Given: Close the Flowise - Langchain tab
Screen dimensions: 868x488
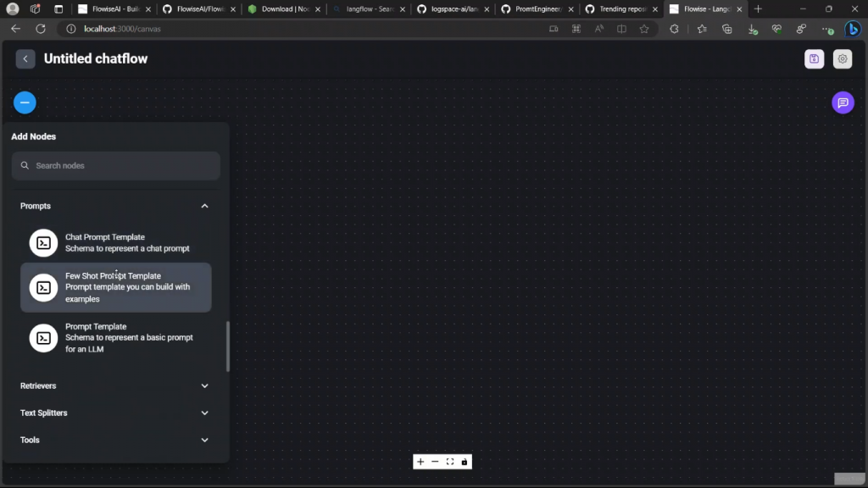Looking at the screenshot, I should pos(739,8).
